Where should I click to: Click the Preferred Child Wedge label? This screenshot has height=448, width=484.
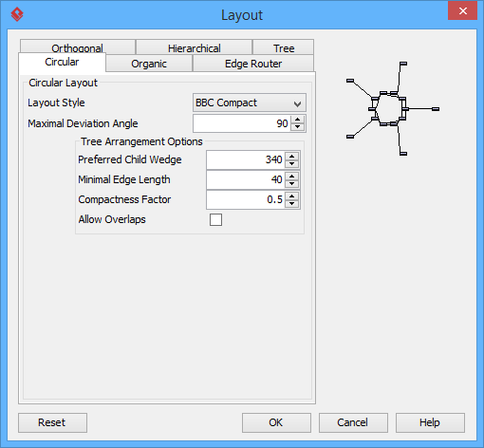click(130, 159)
